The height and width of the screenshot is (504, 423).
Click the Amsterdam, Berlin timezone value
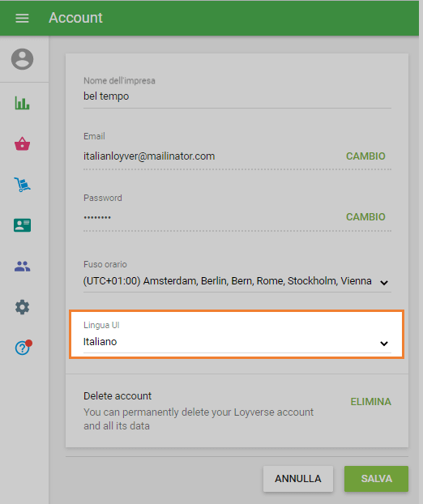(x=227, y=281)
